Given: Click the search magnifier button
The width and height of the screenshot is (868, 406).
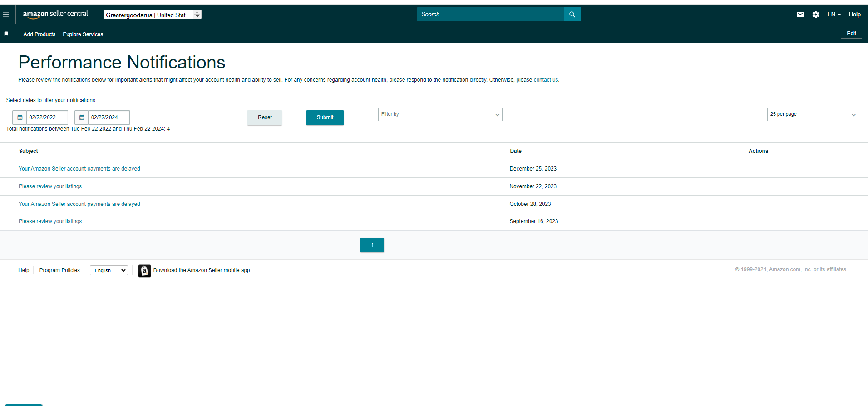Looking at the screenshot, I should 572,15.
